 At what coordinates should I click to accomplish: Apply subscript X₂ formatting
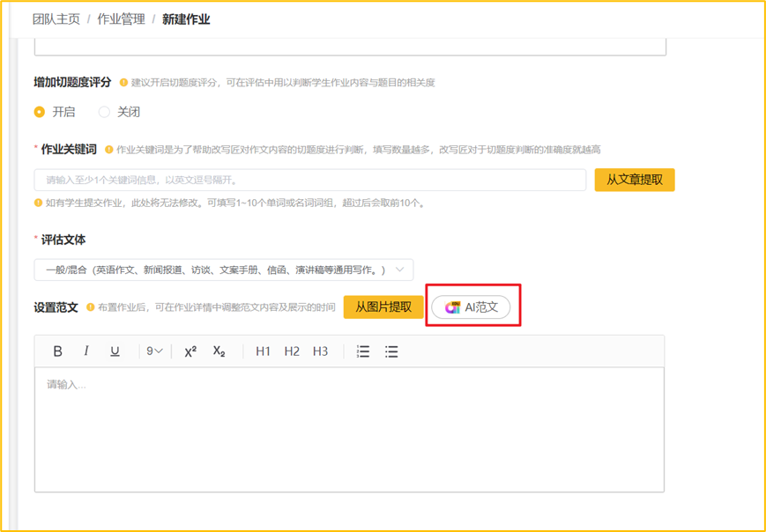pos(219,351)
